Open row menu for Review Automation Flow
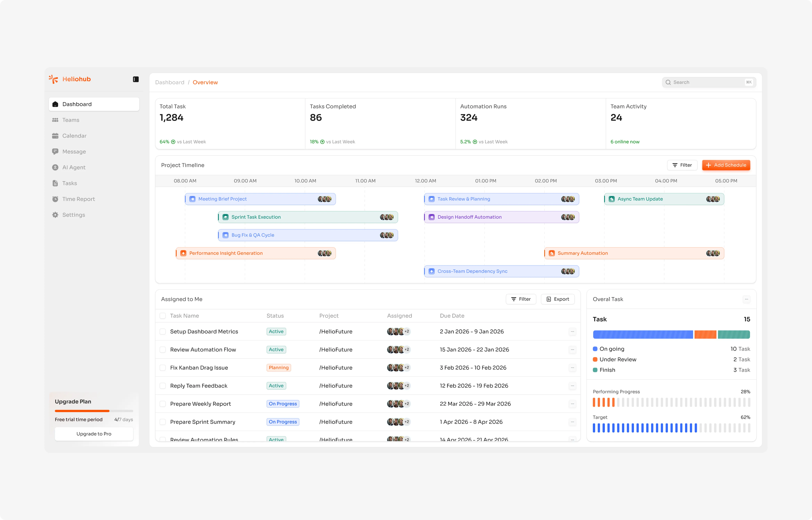812x520 pixels. [x=572, y=349]
